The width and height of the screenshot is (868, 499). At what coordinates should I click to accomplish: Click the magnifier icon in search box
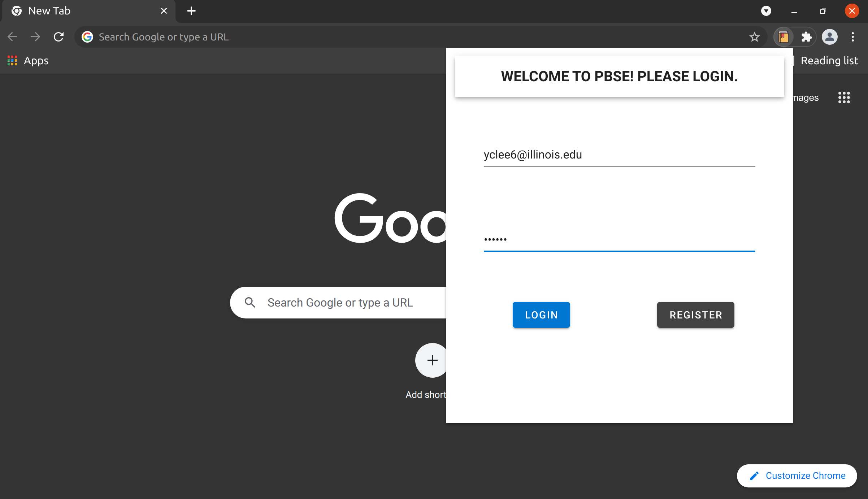250,303
